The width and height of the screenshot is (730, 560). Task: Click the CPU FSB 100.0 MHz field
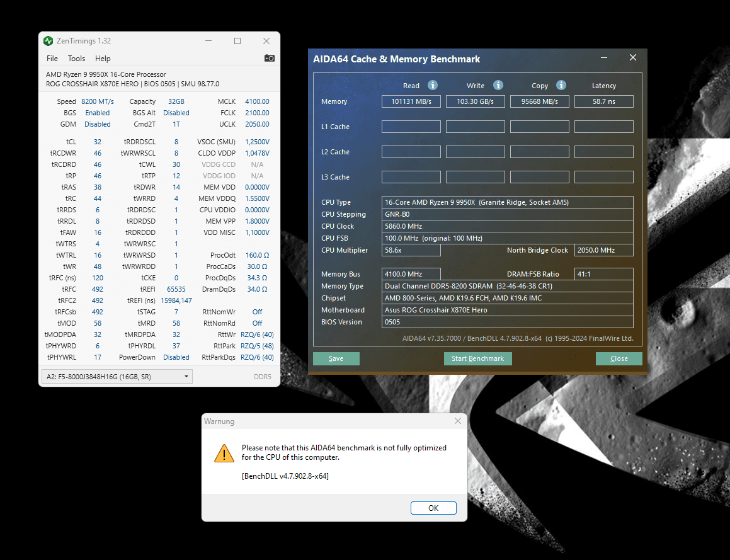[508, 238]
